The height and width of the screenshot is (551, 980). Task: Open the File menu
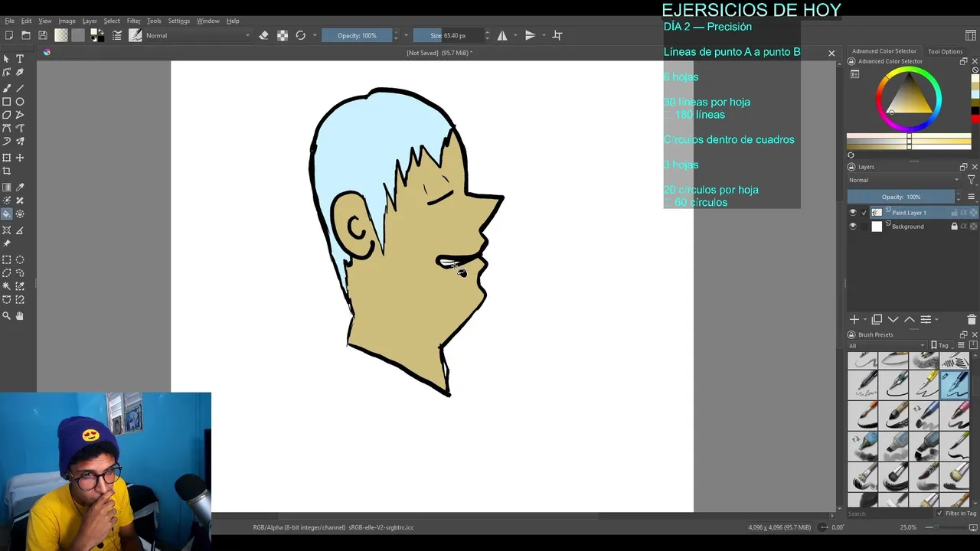pos(10,21)
